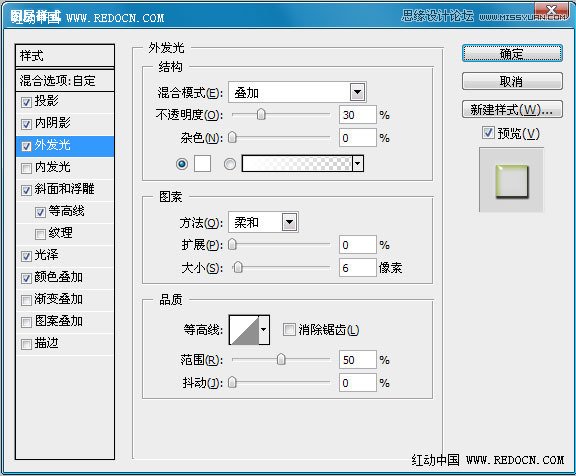
Task: Click the 不透明度 value field
Action: 358,115
